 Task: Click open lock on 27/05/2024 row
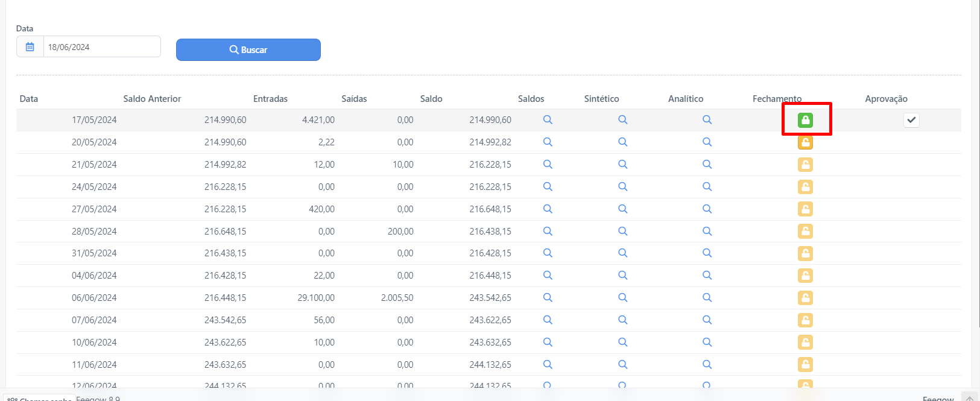click(x=805, y=209)
